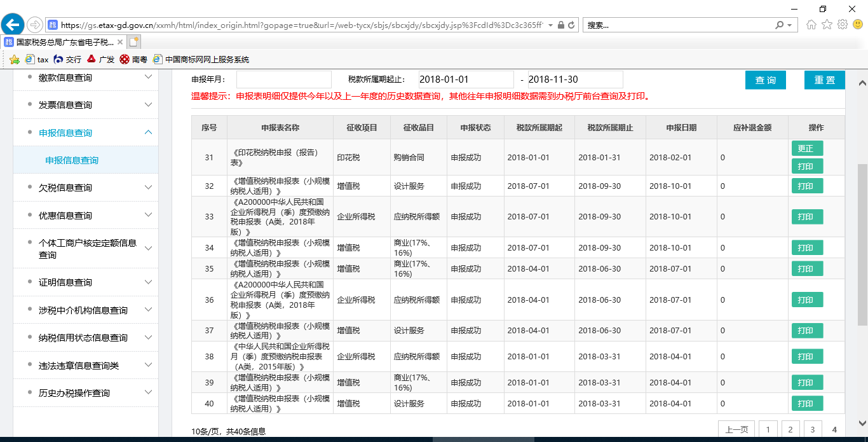The height and width of the screenshot is (442, 868).
Task: Expand 纳税信用状态信息查询 menu
Action: [86, 338]
